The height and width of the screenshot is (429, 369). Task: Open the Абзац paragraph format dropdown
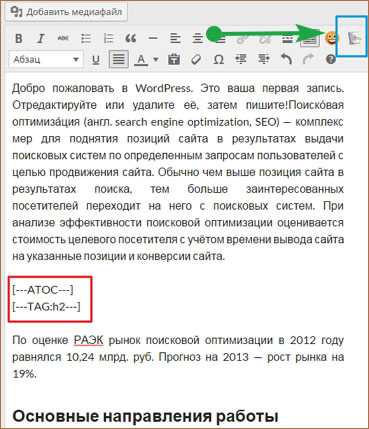pos(46,60)
